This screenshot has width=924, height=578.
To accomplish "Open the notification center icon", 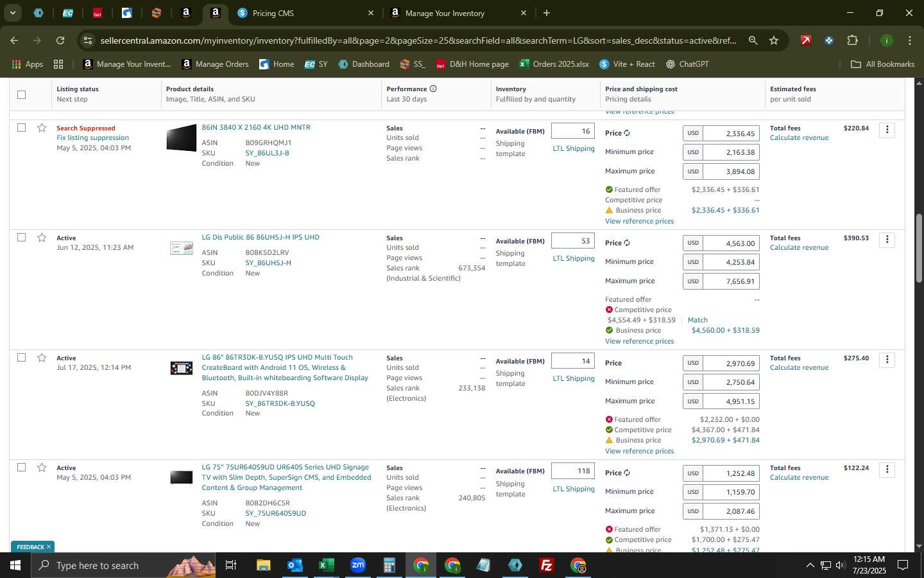I will tap(903, 565).
